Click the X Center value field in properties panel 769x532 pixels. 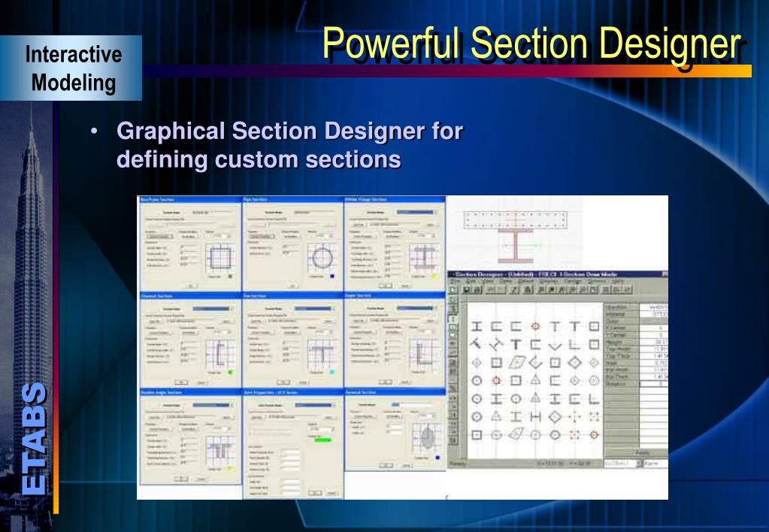(654, 328)
